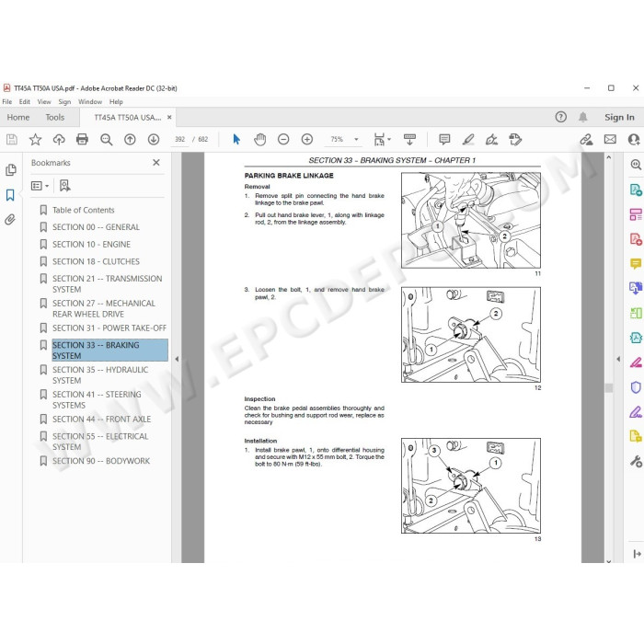Go to next page arrow
The image size is (644, 644).
154,140
